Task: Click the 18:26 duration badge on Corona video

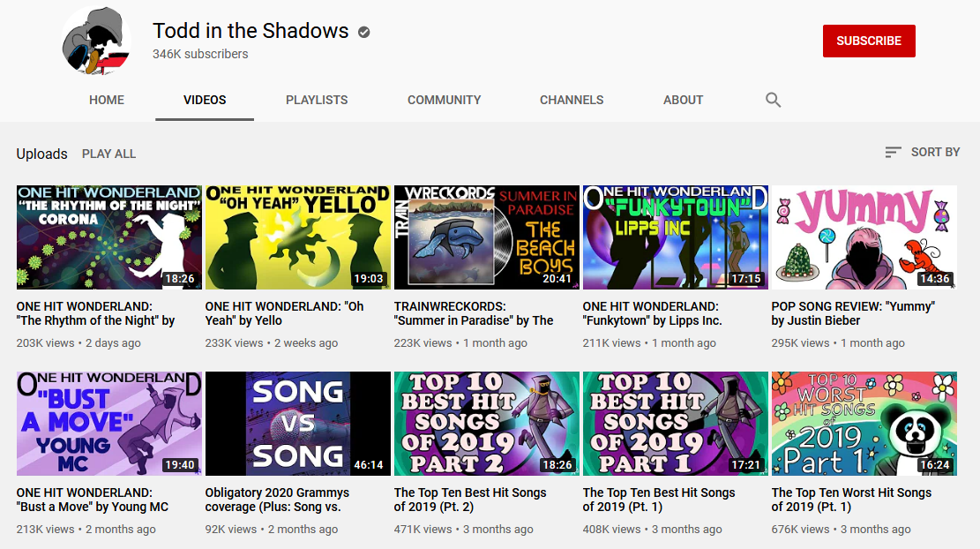Action: pos(179,279)
